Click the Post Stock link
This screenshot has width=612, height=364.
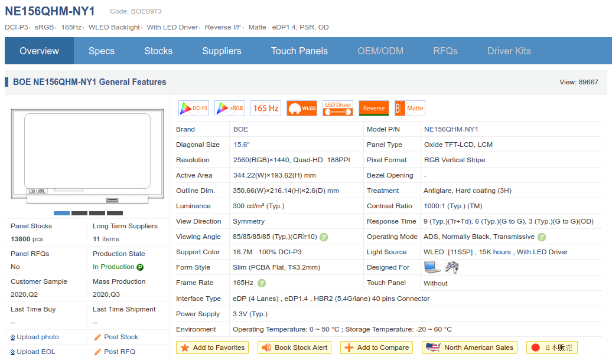tap(121, 337)
